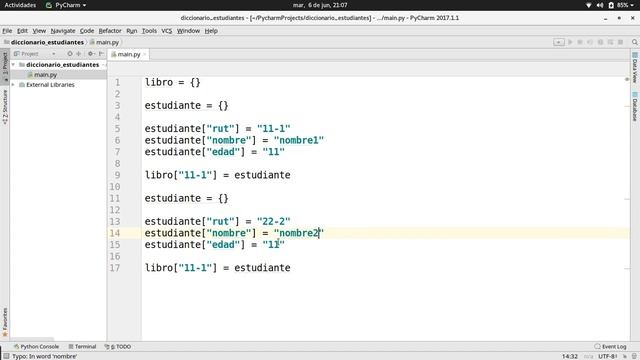Expand External Libraries node

pyautogui.click(x=13, y=84)
